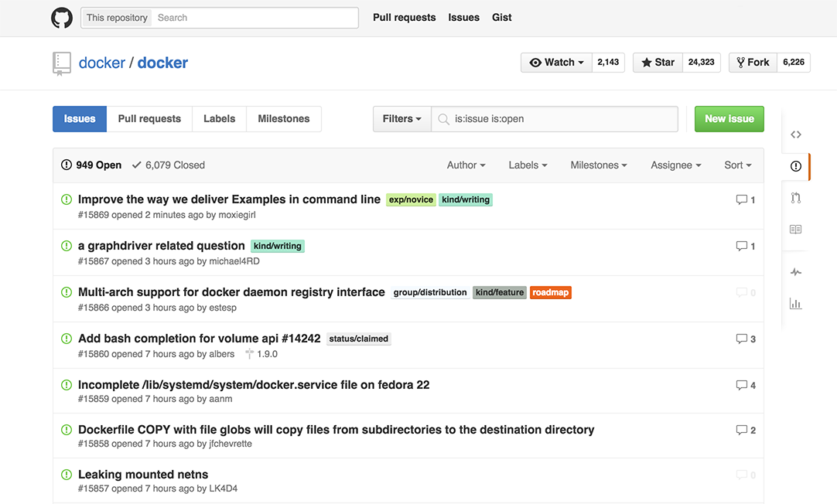Expand the Sort dropdown menu
The image size is (837, 504).
pyautogui.click(x=737, y=165)
